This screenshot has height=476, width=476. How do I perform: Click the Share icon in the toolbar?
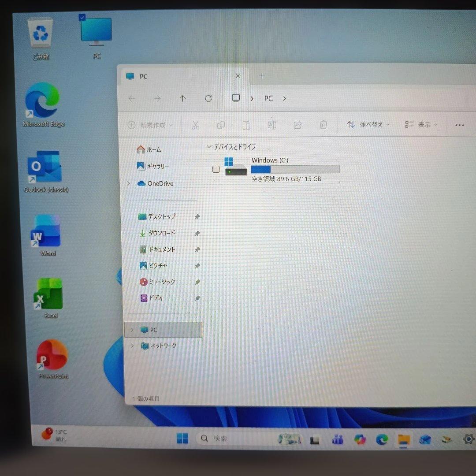click(297, 125)
